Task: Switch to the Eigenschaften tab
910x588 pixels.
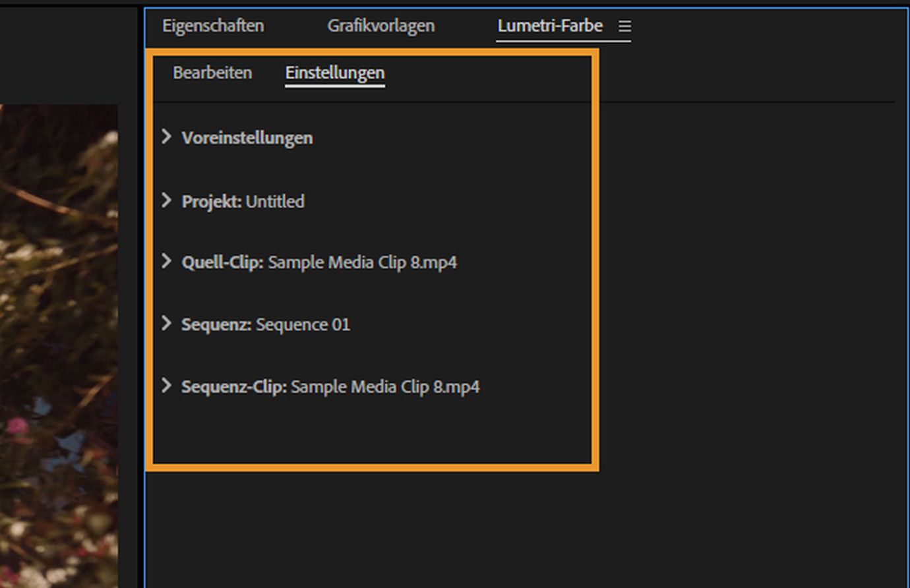Action: [x=213, y=26]
